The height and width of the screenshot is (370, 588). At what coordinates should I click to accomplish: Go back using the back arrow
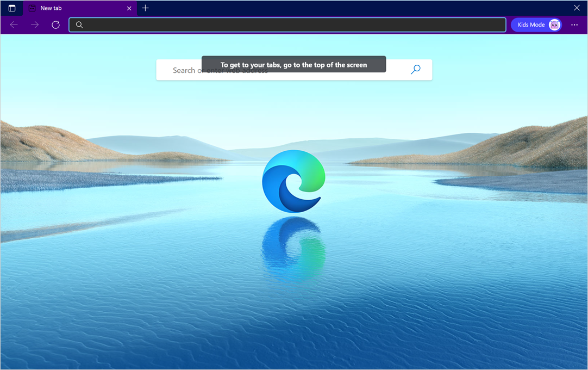[x=14, y=24]
